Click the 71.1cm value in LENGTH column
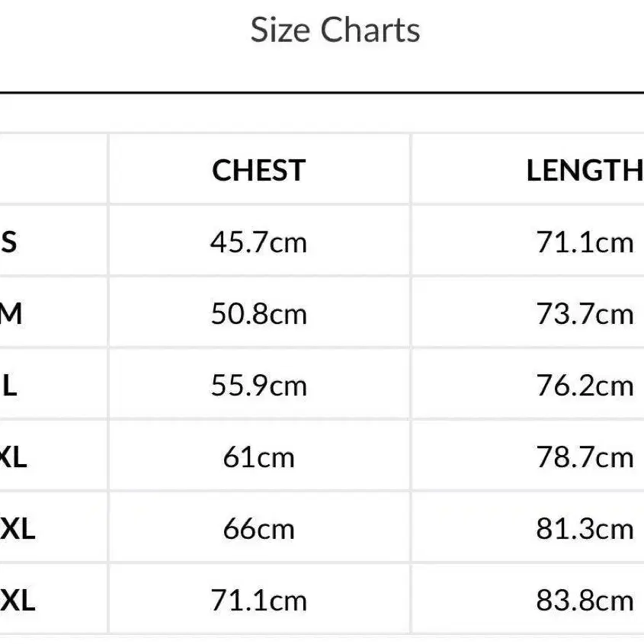 (585, 242)
